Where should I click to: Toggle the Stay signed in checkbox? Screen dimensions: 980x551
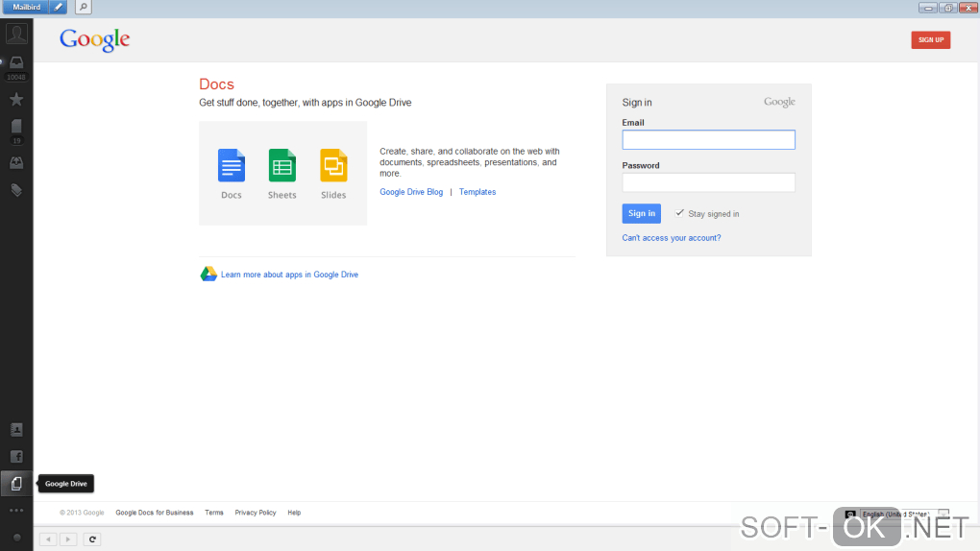pos(679,213)
